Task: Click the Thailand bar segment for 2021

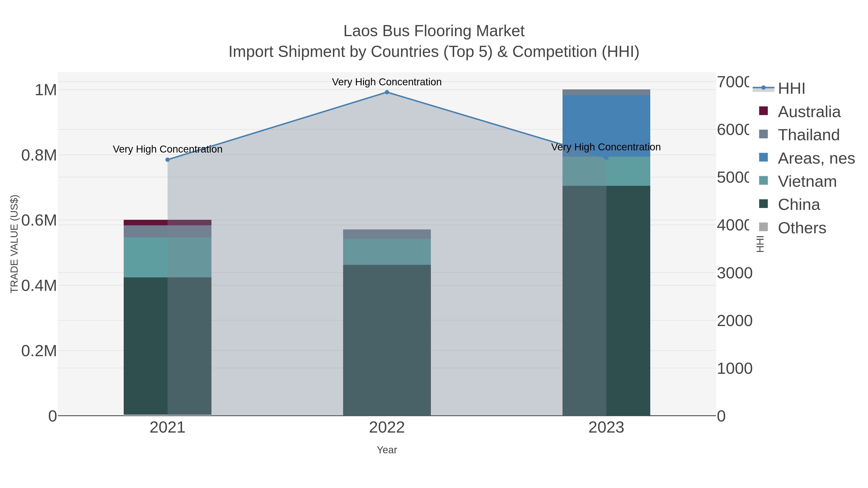Action: point(168,231)
